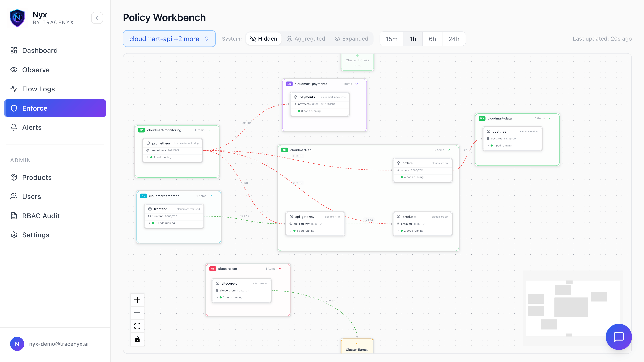Set System view to Expanded
This screenshot has height=362, width=644.
click(352, 39)
